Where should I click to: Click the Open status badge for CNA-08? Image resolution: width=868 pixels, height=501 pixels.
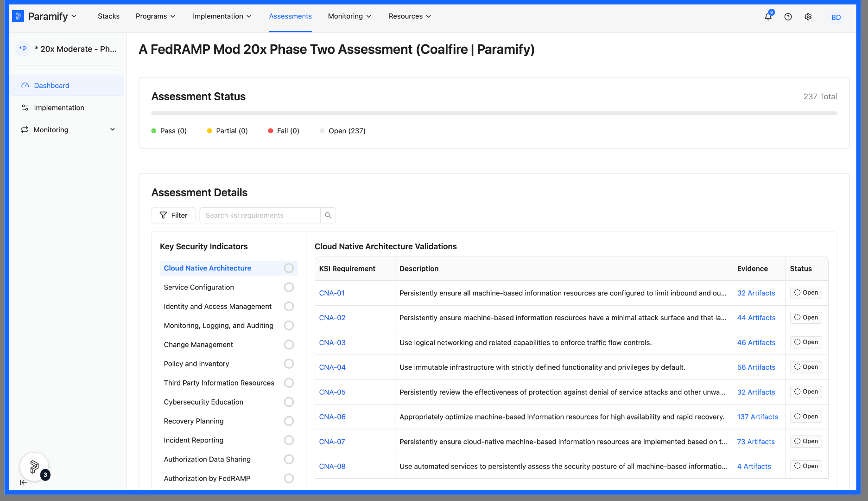click(x=806, y=466)
